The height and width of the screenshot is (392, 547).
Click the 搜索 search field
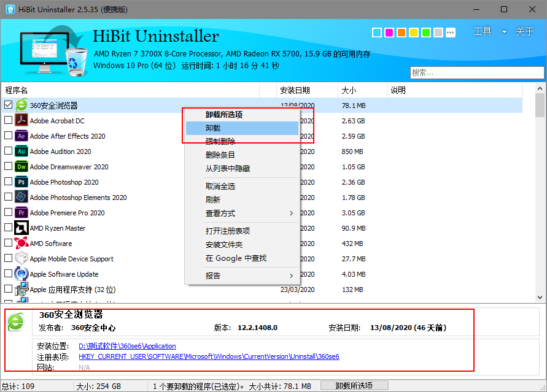(476, 72)
